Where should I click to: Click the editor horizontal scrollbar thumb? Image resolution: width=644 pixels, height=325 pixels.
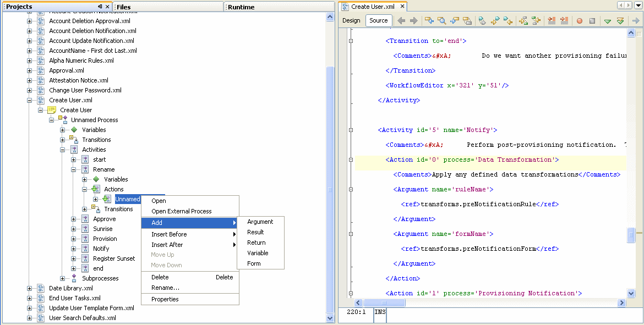(x=384, y=303)
